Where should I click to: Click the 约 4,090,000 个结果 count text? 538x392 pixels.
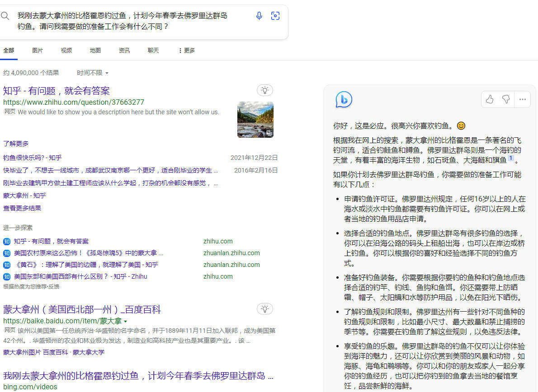[x=31, y=73]
